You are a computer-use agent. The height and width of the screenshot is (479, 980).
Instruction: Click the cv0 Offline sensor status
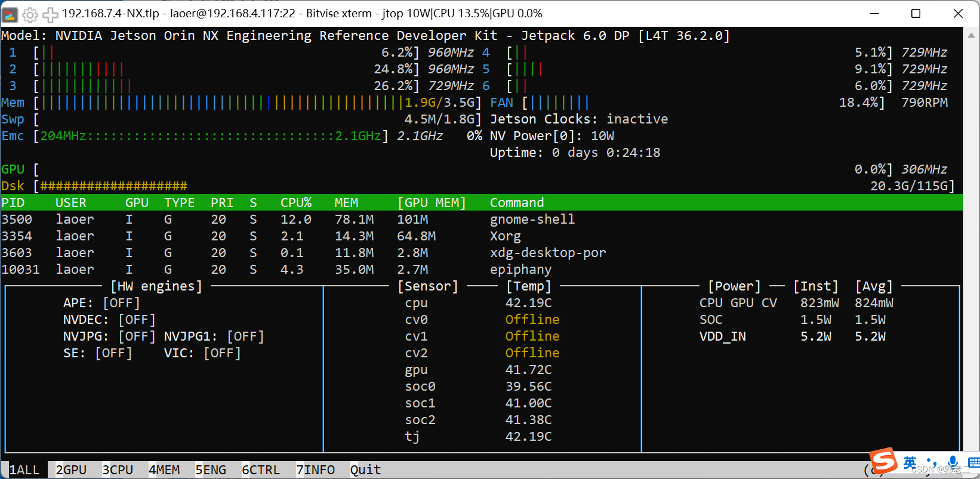(x=532, y=320)
